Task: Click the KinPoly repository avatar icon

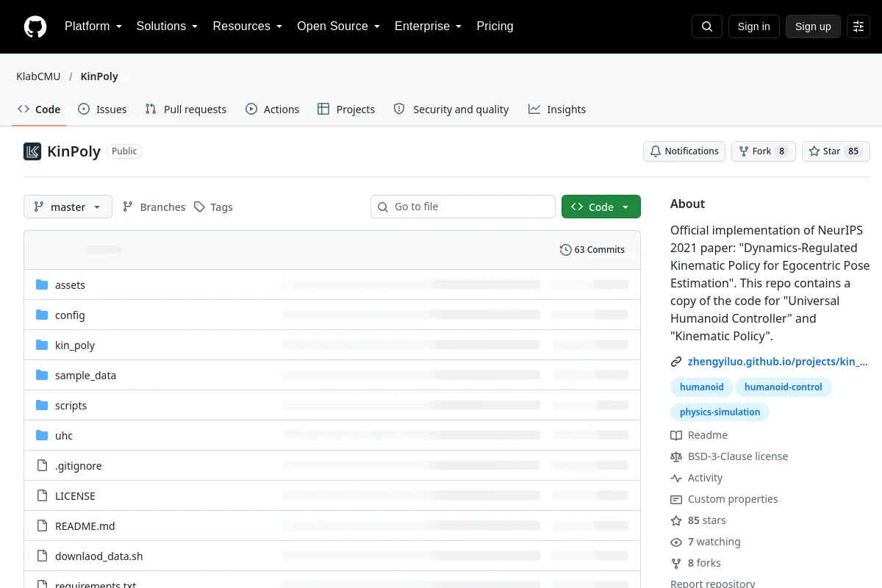Action: pyautogui.click(x=32, y=151)
